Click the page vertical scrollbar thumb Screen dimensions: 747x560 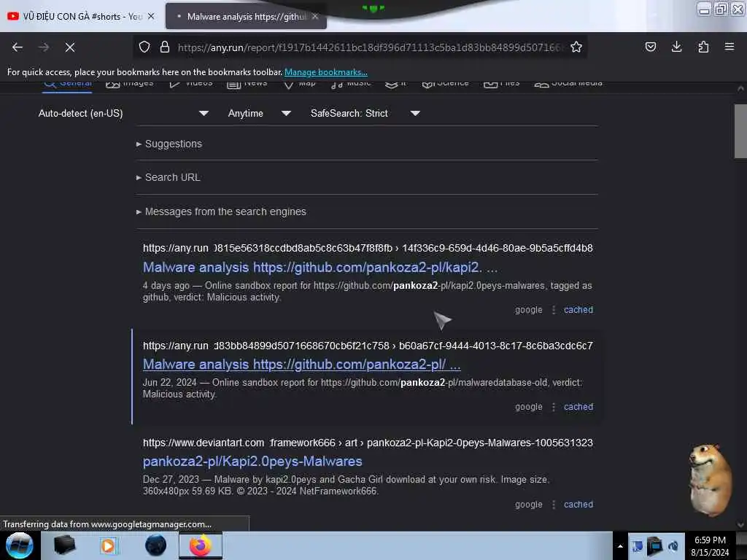(x=740, y=131)
